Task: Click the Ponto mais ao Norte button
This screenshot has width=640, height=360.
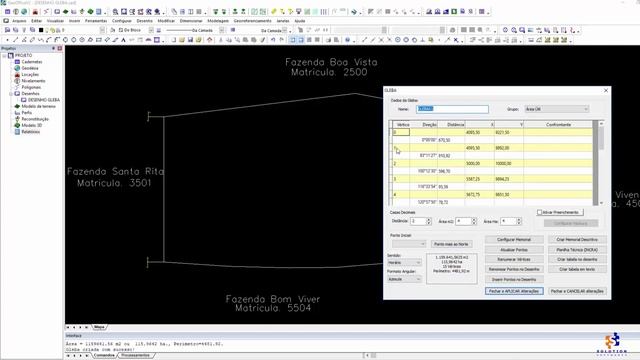Action: [x=451, y=244]
